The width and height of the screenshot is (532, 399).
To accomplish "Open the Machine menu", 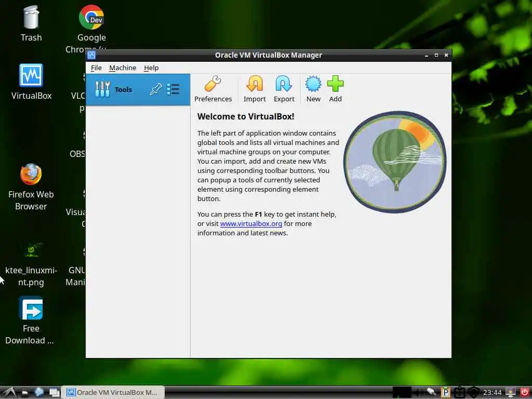I will tap(123, 68).
